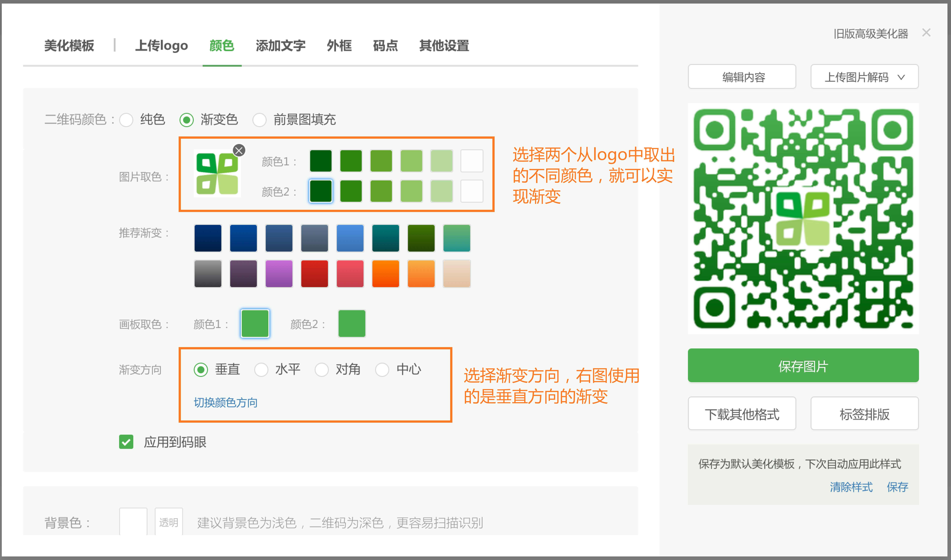
Task: Click 切换颜色方向 link
Action: [225, 403]
